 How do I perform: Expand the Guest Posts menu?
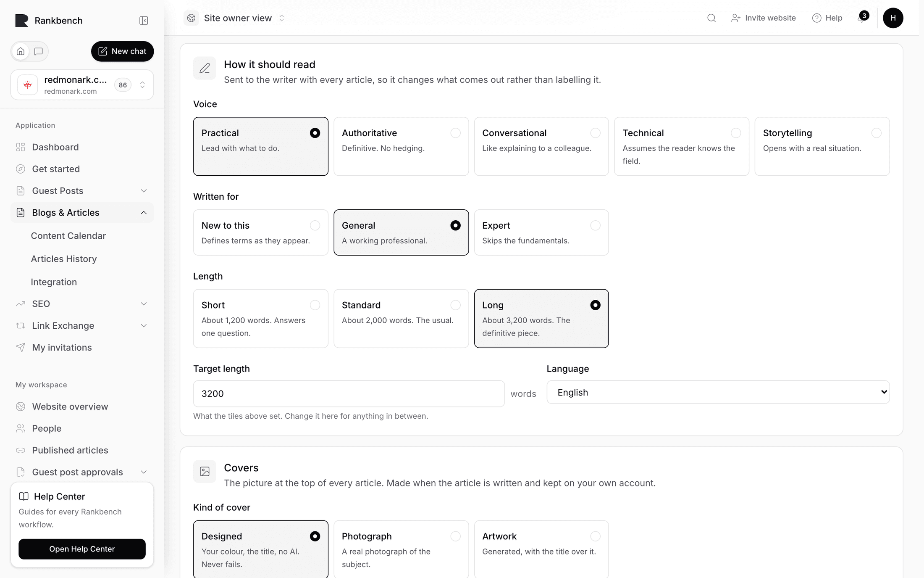(x=82, y=191)
